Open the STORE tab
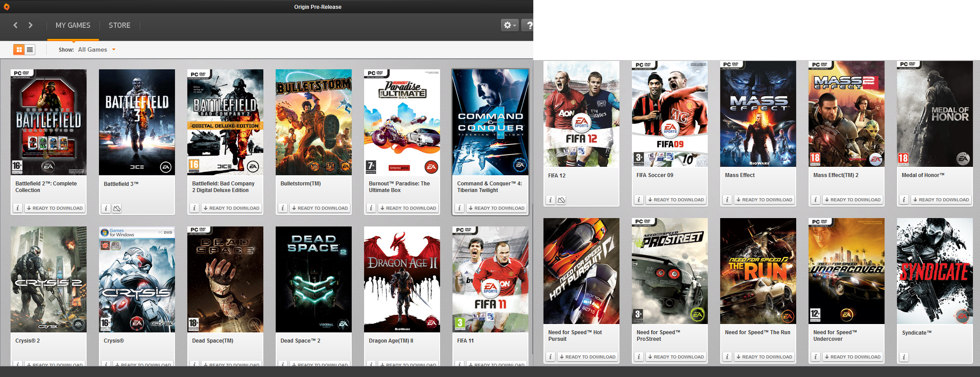This screenshot has width=980, height=377. pos(119,25)
